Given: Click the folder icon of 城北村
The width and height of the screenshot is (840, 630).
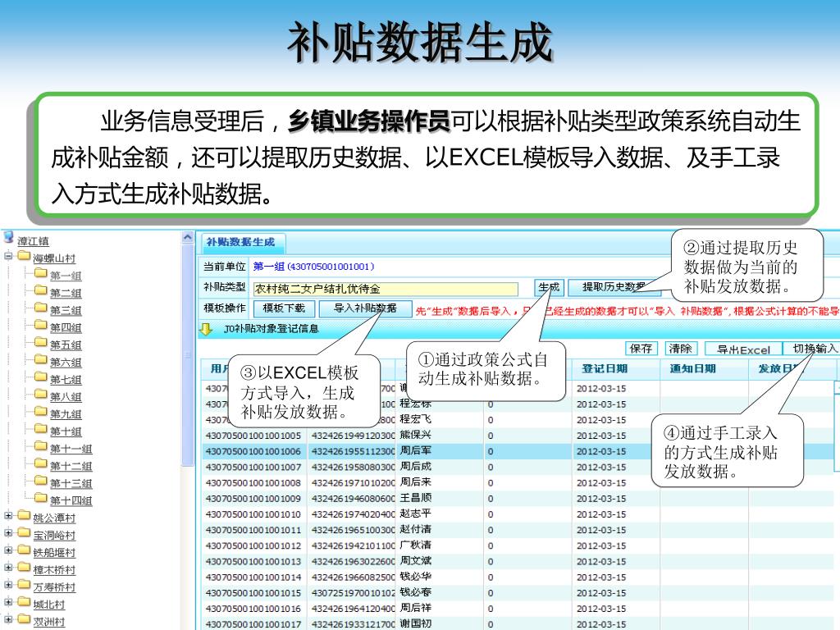Looking at the screenshot, I should [x=24, y=602].
